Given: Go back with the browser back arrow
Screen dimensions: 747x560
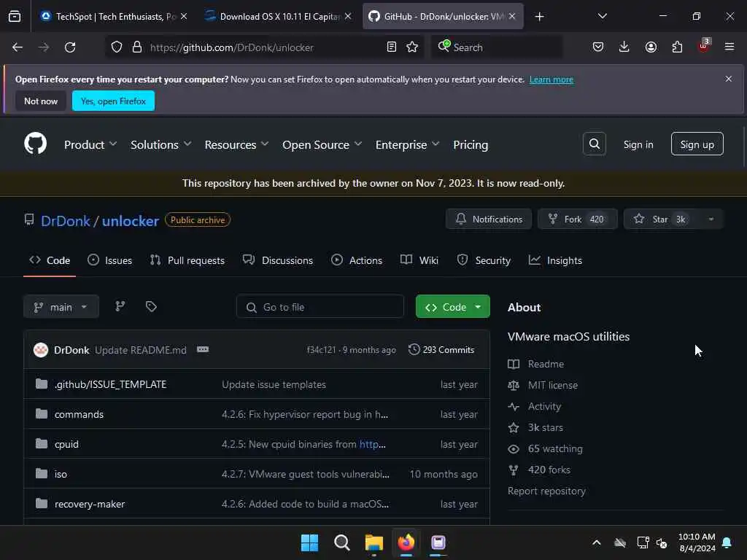Looking at the screenshot, I should pos(18,47).
